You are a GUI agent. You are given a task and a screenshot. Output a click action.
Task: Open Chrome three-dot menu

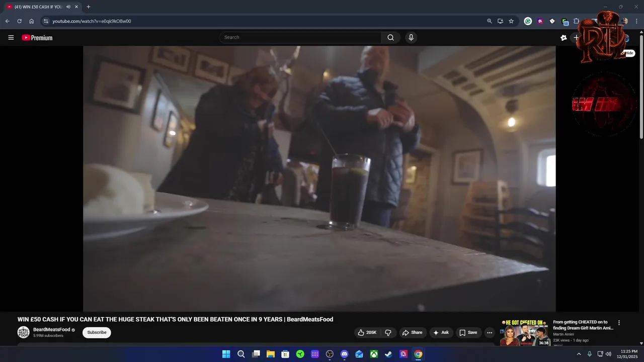pos(637,21)
